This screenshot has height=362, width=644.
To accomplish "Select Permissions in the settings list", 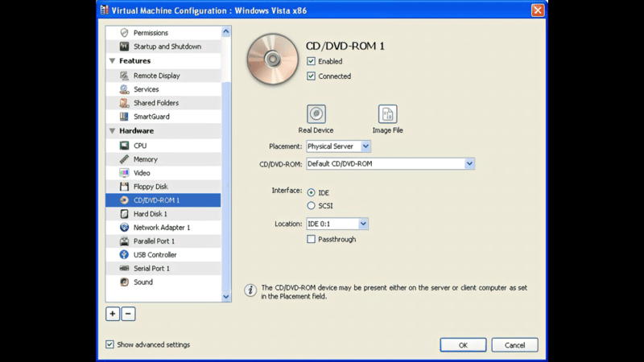I will pos(163,32).
